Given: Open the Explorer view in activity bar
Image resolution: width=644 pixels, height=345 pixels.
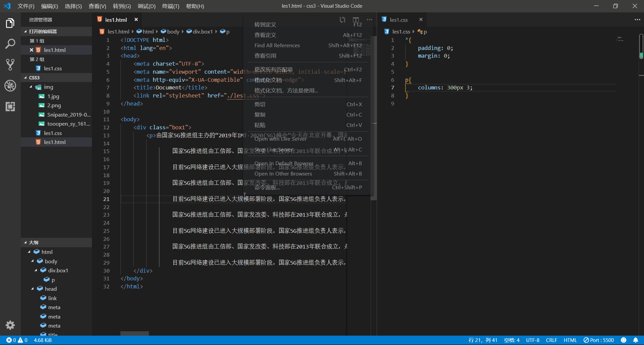Looking at the screenshot, I should click(10, 23).
